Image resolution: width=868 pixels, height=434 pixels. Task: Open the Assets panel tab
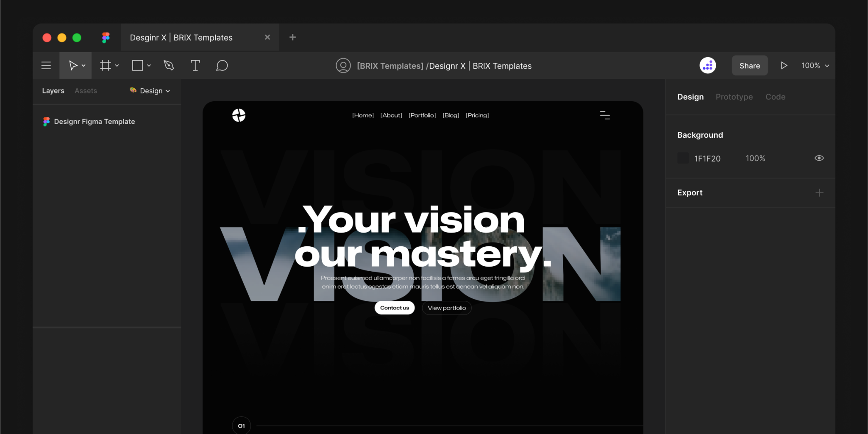[86, 91]
